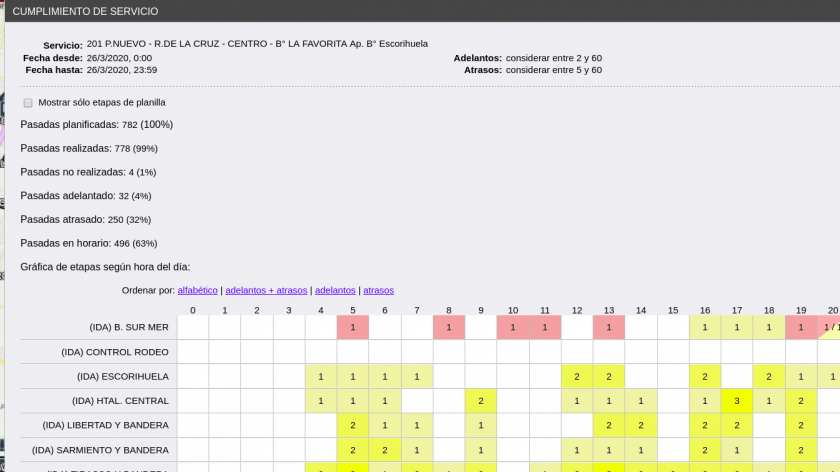840x472 pixels.
Task: Select the '(IDA) LIBERTAD Y BANDERA' row label
Action: [106, 426]
